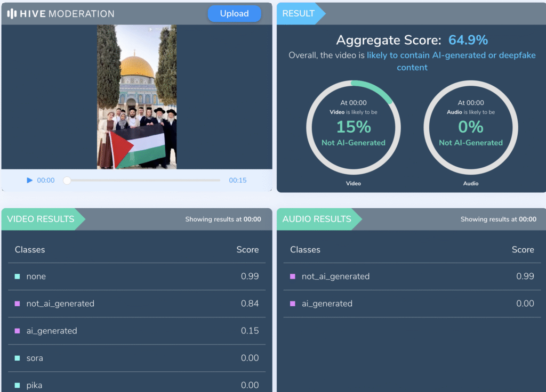Click the purple square beside audio not_ai_generated
The image size is (546, 392).
292,276
